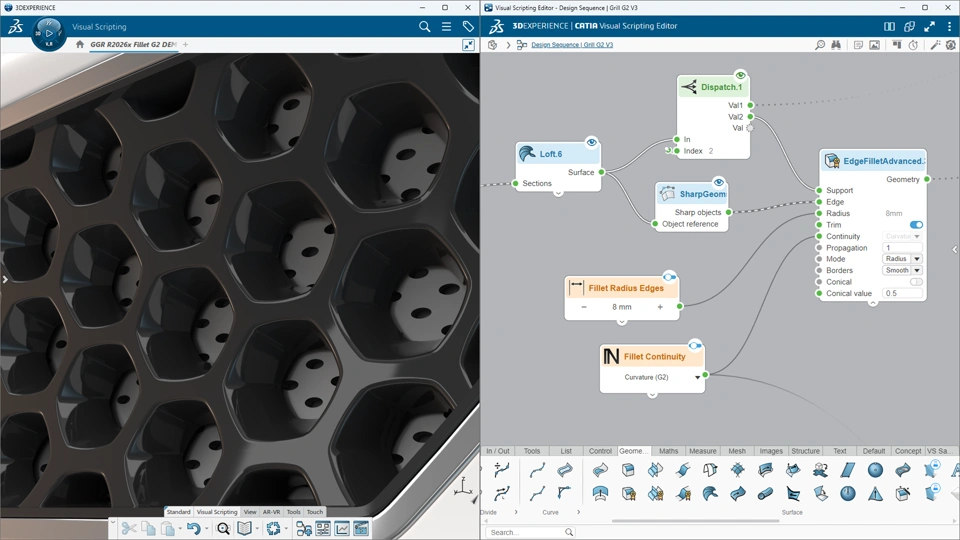Expand the Loft.6 node bottom chevron
960x540 pixels.
point(558,193)
